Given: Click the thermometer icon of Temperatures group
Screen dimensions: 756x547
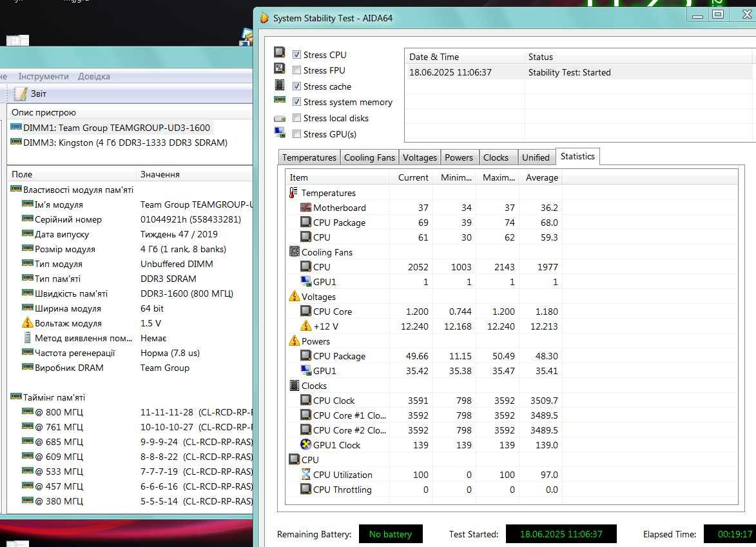Looking at the screenshot, I should (x=293, y=193).
